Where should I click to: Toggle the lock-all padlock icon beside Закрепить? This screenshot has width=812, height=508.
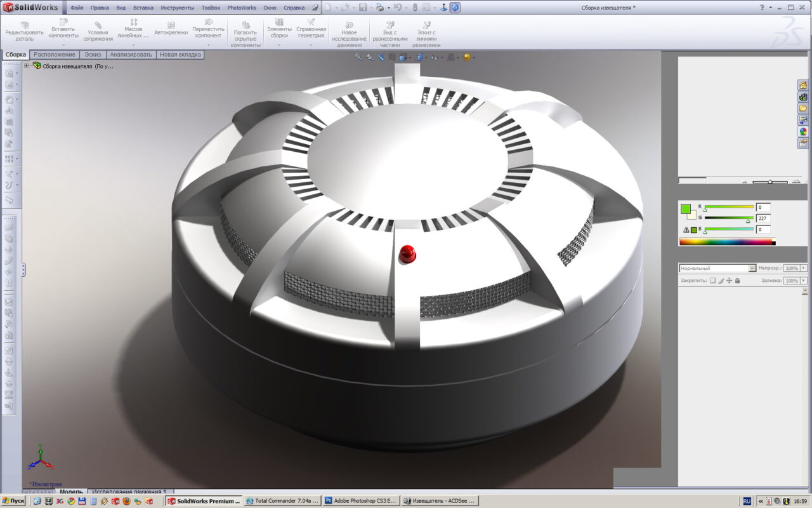[x=737, y=280]
